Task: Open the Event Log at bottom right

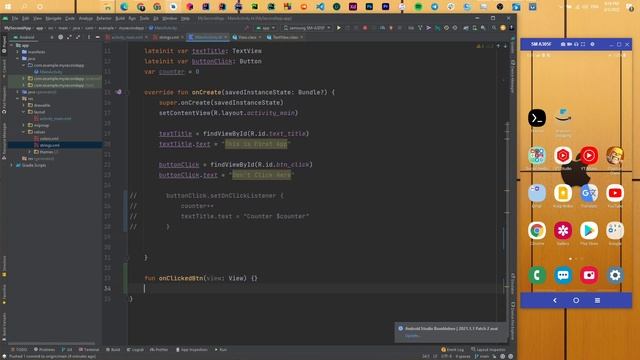Action: (x=452, y=350)
